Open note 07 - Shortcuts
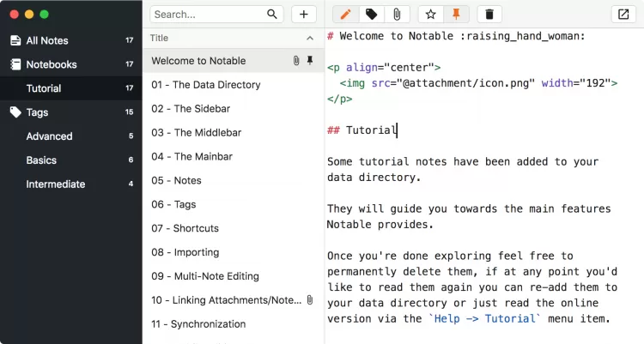 click(234, 228)
